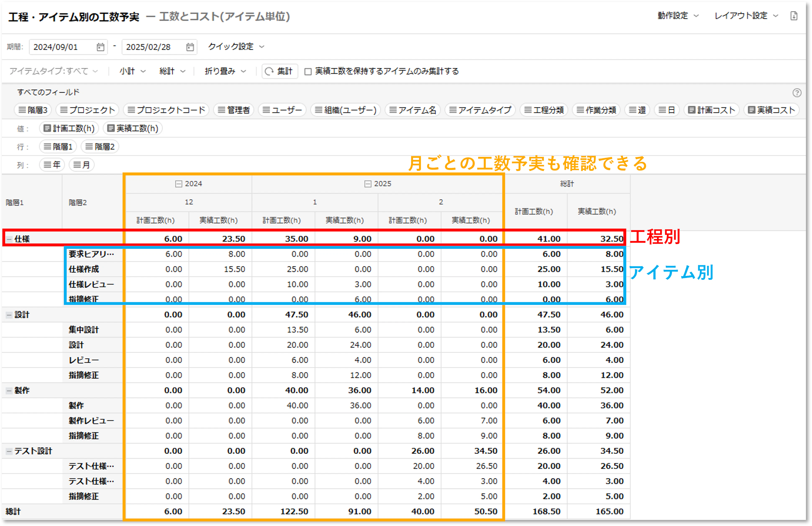812x526 pixels.
Task: Click the export file icon at top right
Action: pyautogui.click(x=794, y=16)
